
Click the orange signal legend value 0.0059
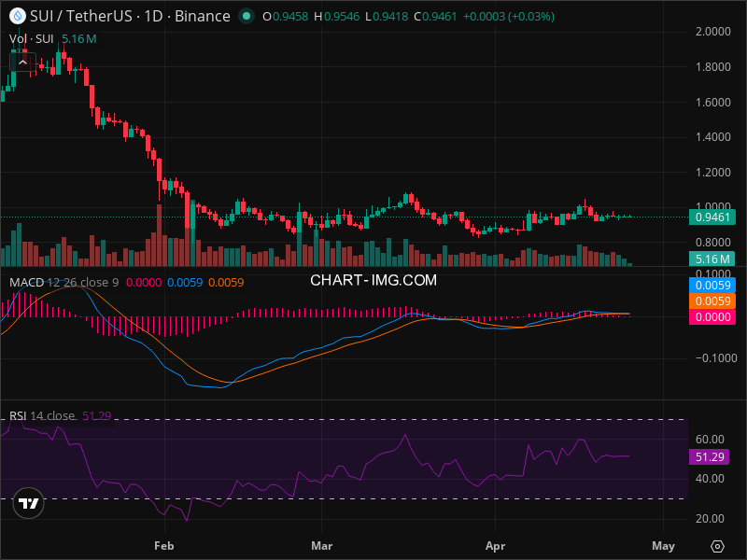click(x=226, y=283)
